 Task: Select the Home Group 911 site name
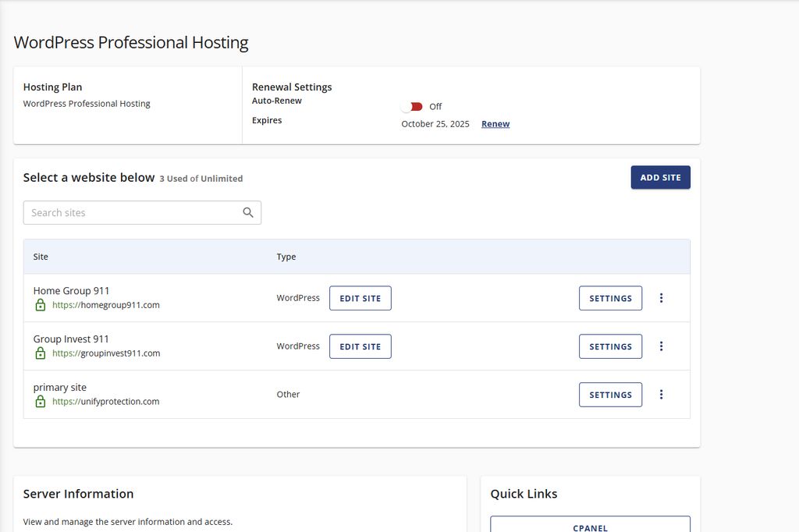pyautogui.click(x=71, y=290)
